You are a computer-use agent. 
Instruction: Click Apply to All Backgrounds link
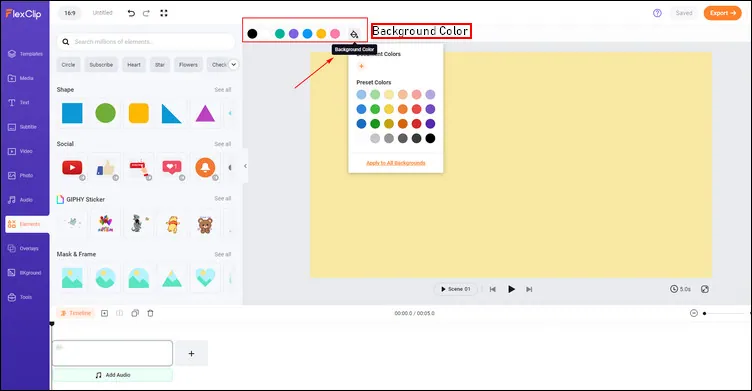pyautogui.click(x=396, y=163)
